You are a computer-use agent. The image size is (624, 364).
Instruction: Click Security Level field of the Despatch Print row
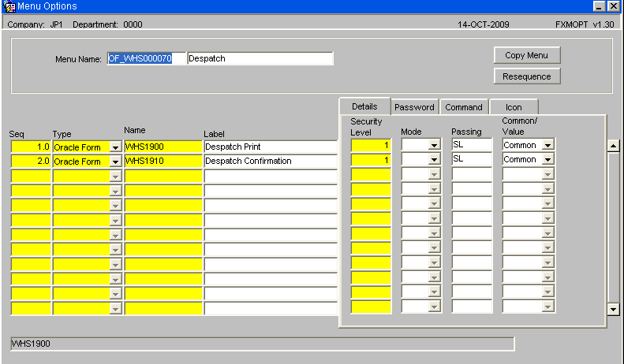[x=371, y=145]
